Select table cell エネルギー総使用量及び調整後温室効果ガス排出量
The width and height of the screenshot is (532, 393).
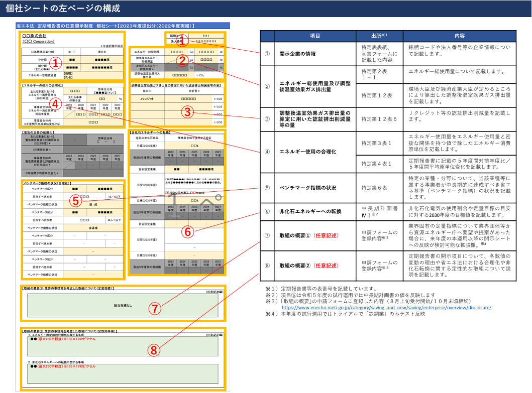315,86
